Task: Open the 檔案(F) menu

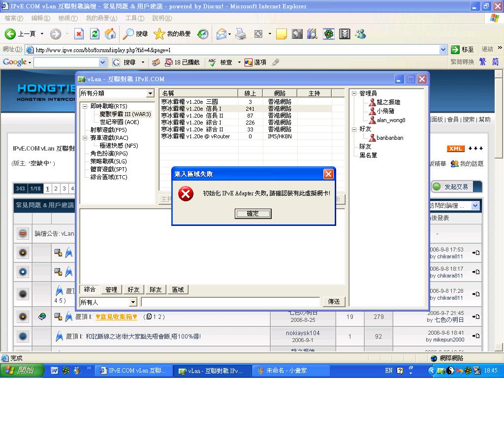Action: 14,18
